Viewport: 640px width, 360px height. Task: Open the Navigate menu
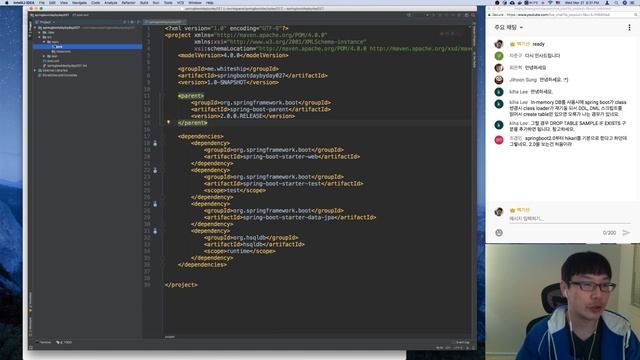[x=79, y=2]
